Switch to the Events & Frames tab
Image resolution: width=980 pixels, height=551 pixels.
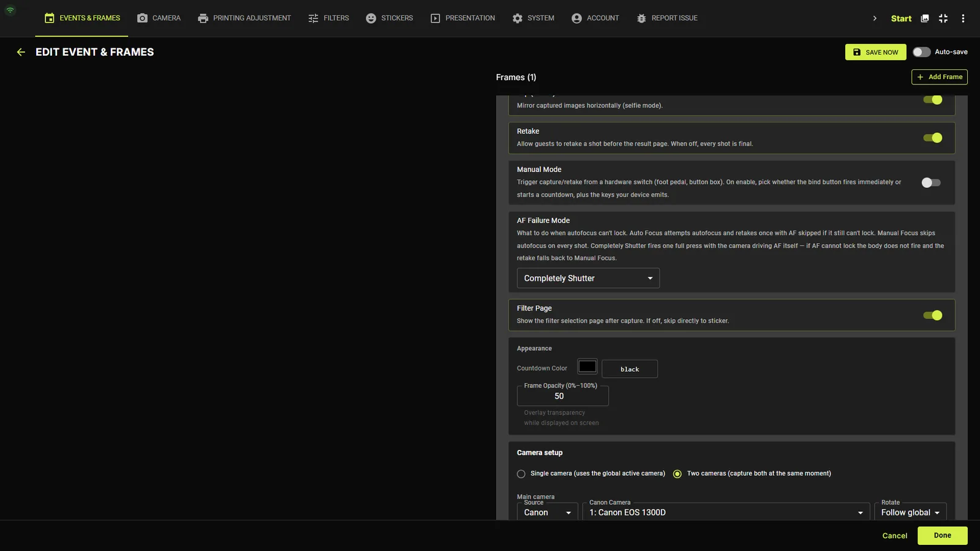click(x=82, y=18)
